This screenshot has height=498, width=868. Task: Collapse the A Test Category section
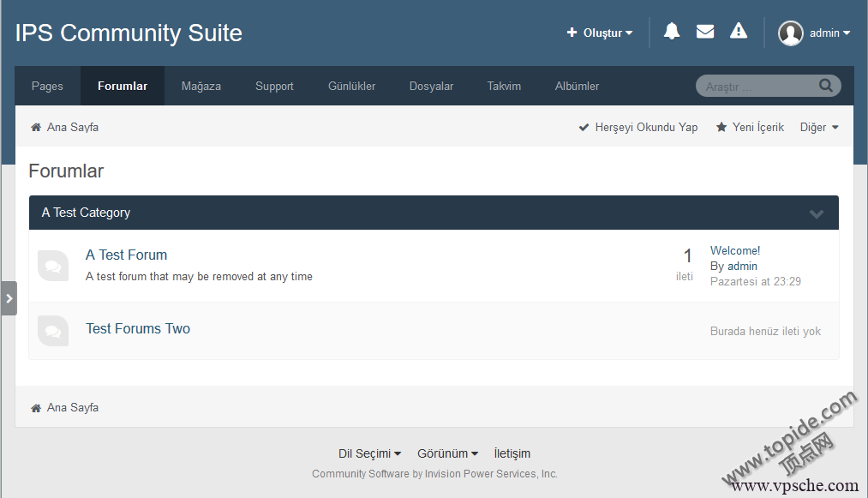coord(817,213)
